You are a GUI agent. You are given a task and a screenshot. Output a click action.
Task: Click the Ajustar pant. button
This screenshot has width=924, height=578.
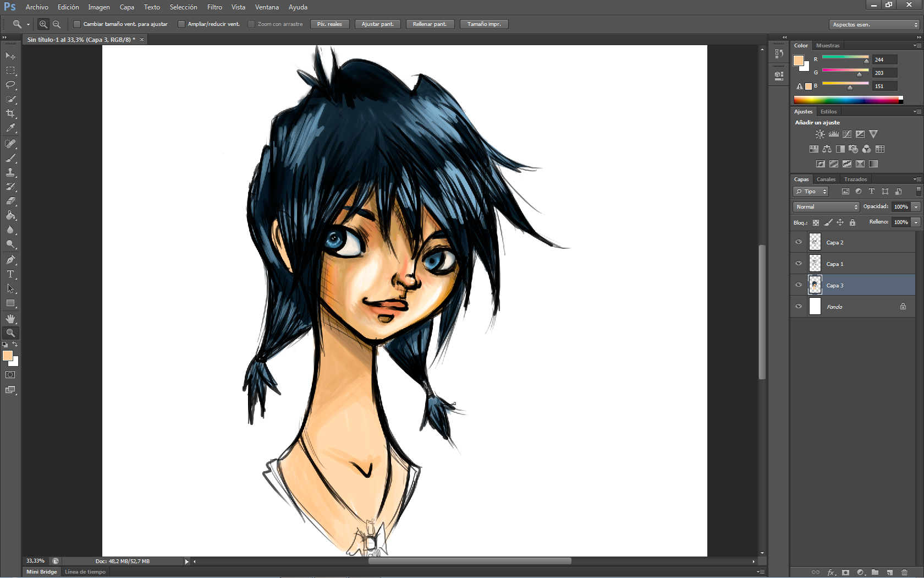click(x=377, y=24)
